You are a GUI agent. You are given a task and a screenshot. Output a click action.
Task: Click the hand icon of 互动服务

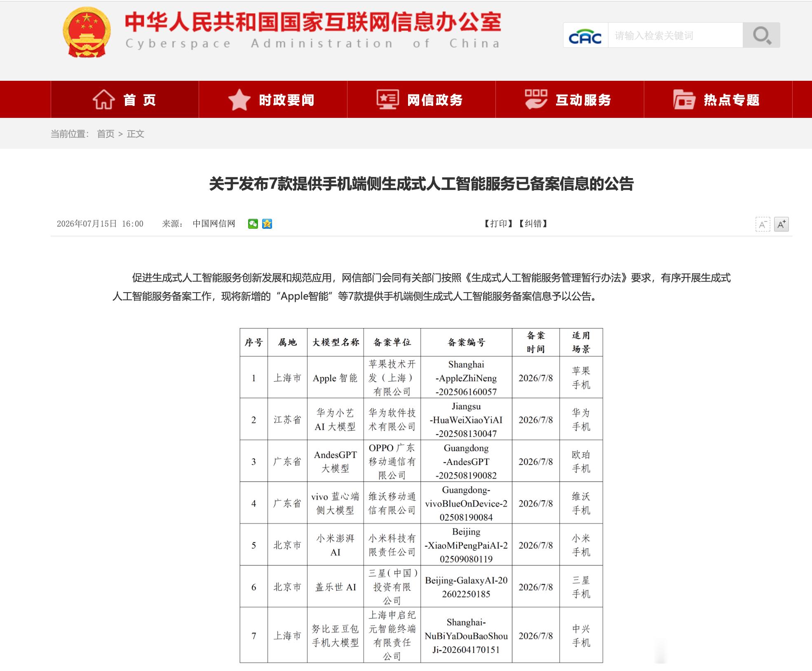536,99
